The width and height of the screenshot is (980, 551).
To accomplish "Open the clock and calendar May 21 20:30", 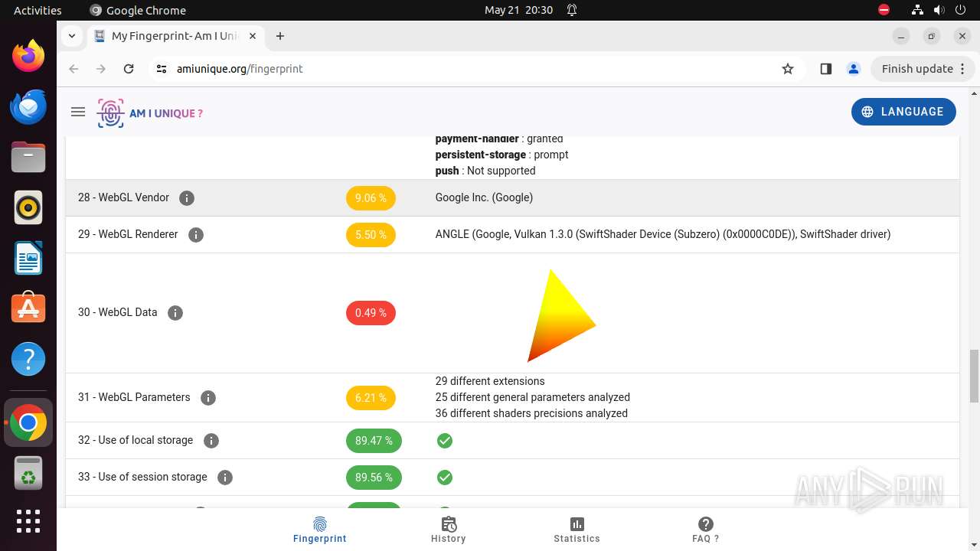I will tap(518, 10).
